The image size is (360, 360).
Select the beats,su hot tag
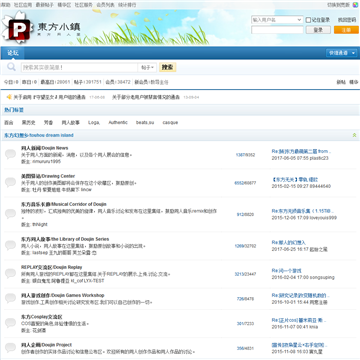click(145, 123)
